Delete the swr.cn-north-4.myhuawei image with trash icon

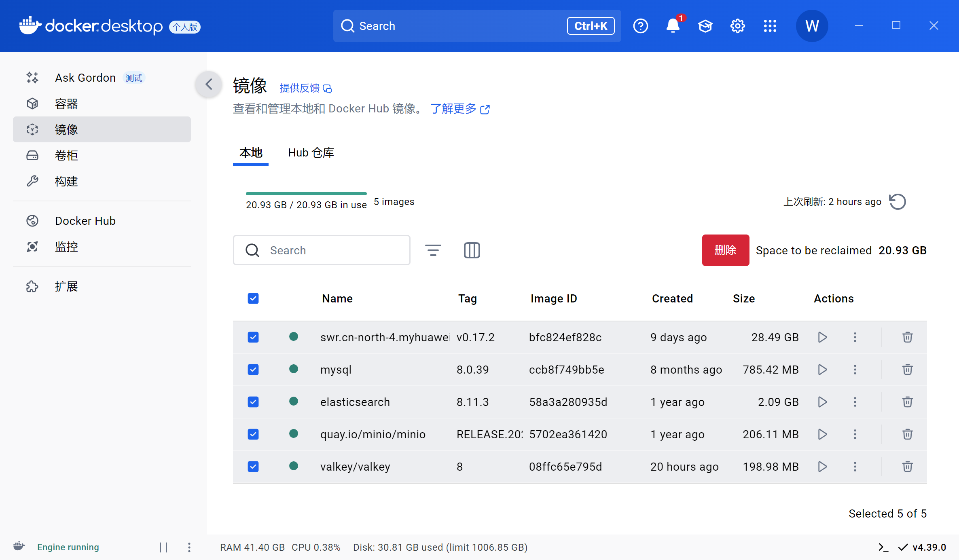pyautogui.click(x=907, y=337)
